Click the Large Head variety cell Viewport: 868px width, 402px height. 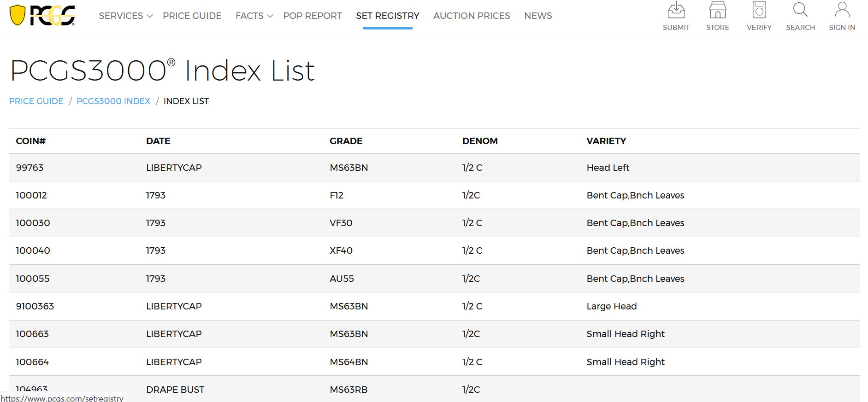click(x=611, y=306)
